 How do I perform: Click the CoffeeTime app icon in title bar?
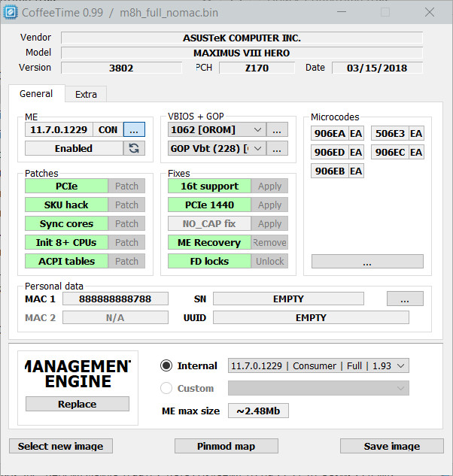(x=10, y=13)
